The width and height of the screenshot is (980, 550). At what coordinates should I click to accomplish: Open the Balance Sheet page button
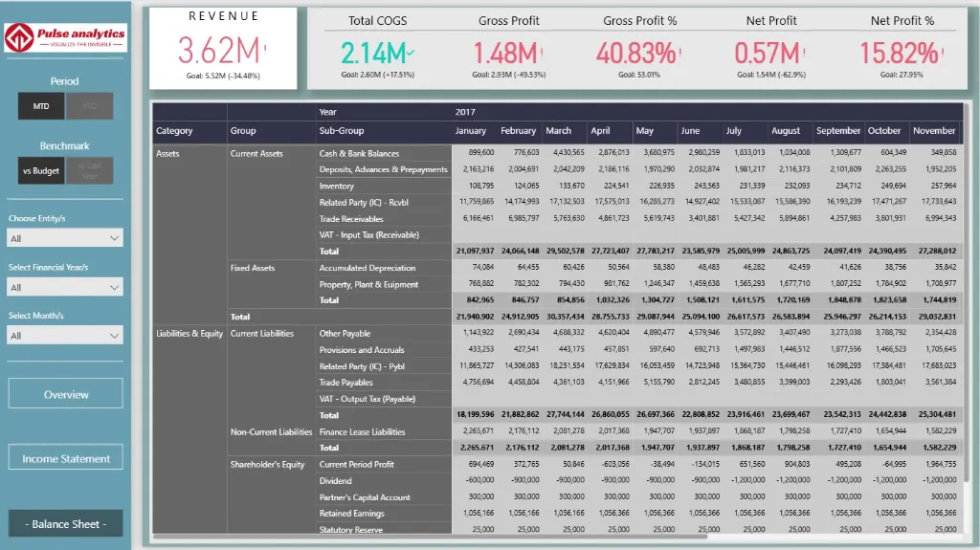pos(65,524)
